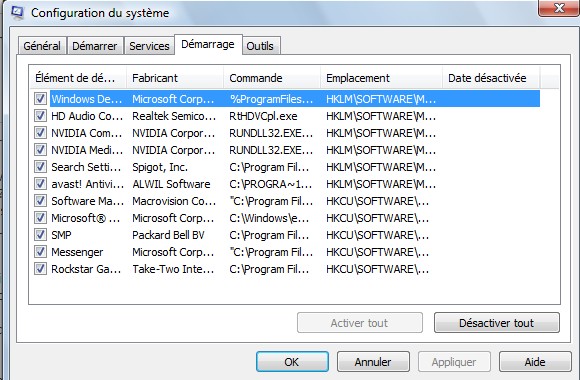Toggle the NVIDIA Medi… checkbox
Image resolution: width=580 pixels, height=380 pixels.
(x=40, y=149)
